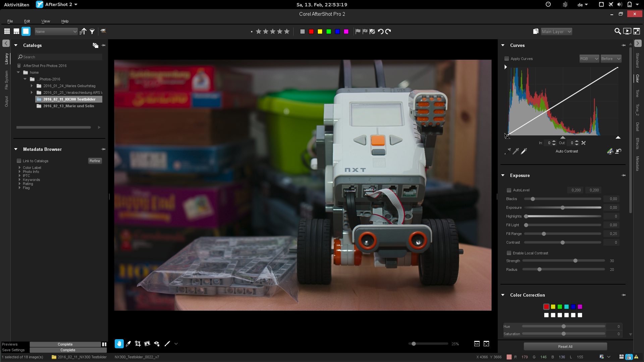Pin the Catalogs panel
The width and height of the screenshot is (644, 362).
pyautogui.click(x=103, y=45)
